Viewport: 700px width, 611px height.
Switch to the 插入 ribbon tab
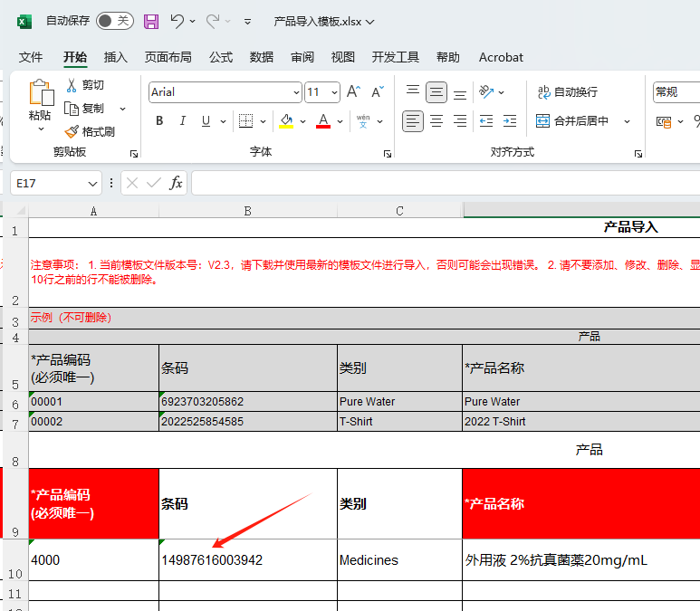(116, 57)
